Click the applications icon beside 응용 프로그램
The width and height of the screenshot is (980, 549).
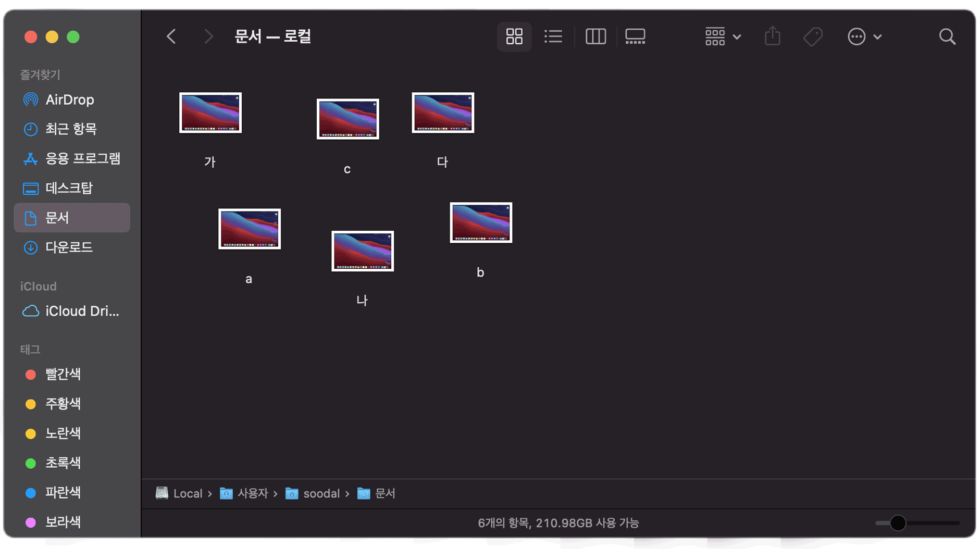(31, 158)
